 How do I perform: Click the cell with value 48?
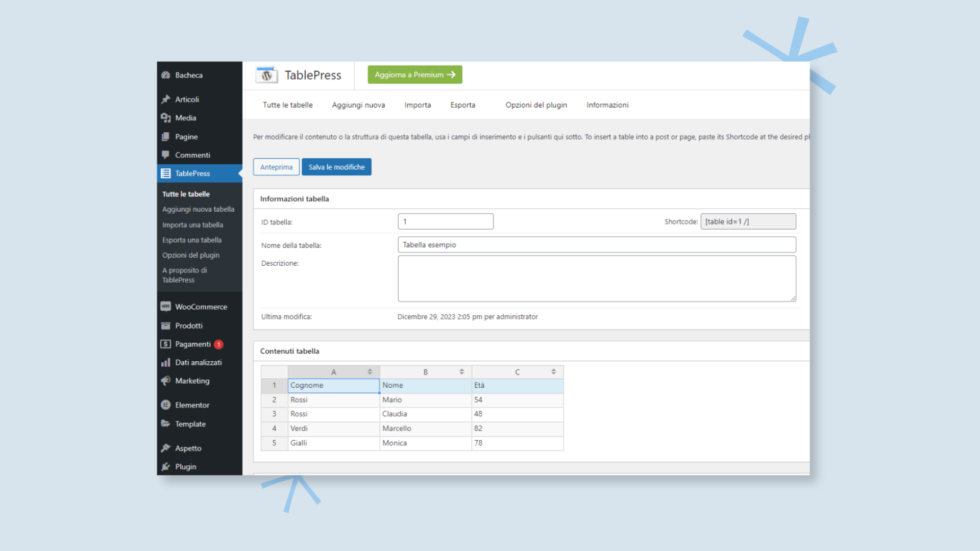[518, 414]
